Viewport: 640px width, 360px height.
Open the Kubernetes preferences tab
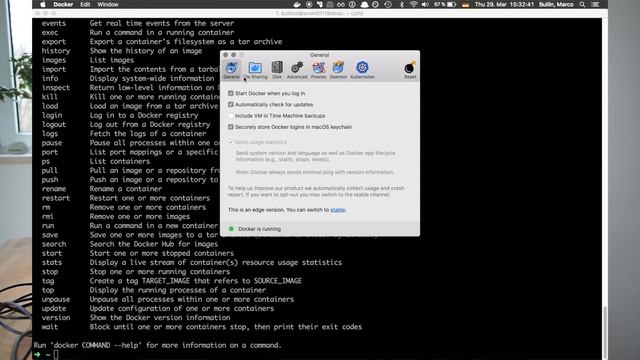[362, 70]
